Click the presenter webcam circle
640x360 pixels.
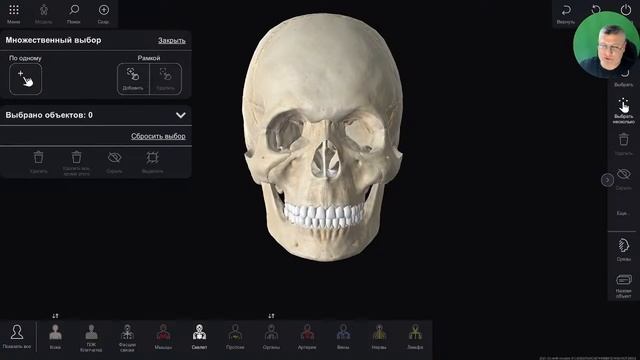click(x=606, y=45)
